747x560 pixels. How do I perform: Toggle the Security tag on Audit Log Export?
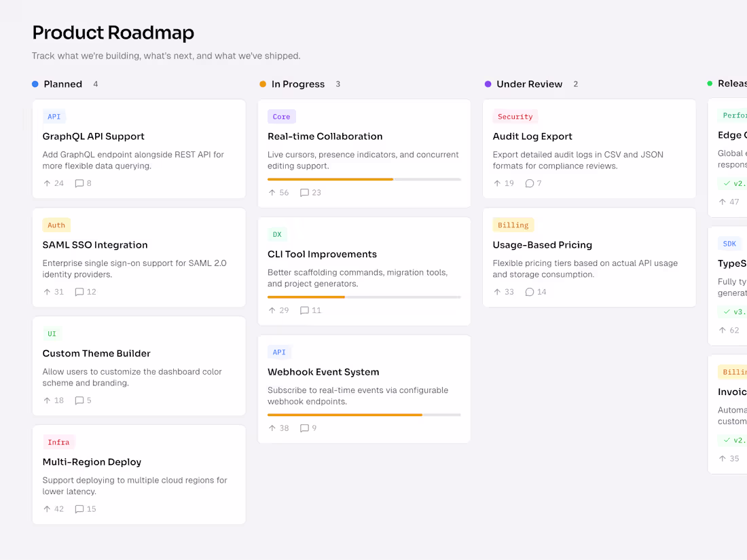click(x=515, y=116)
